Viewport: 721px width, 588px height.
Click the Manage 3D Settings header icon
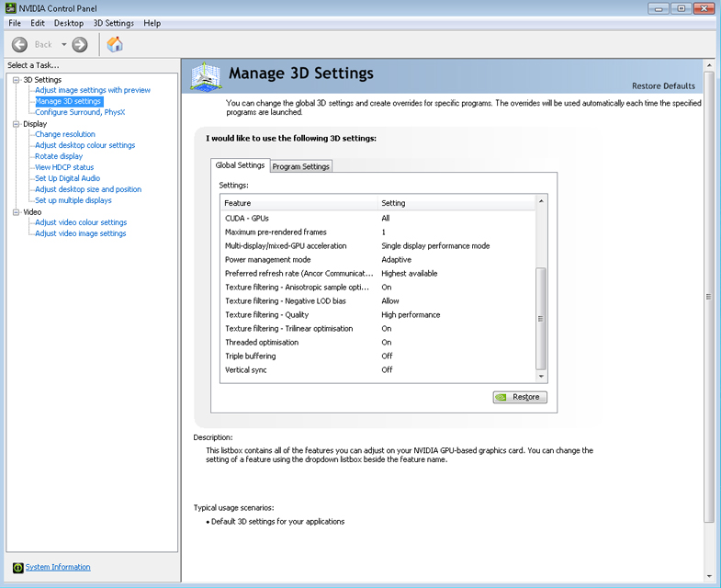pyautogui.click(x=206, y=76)
